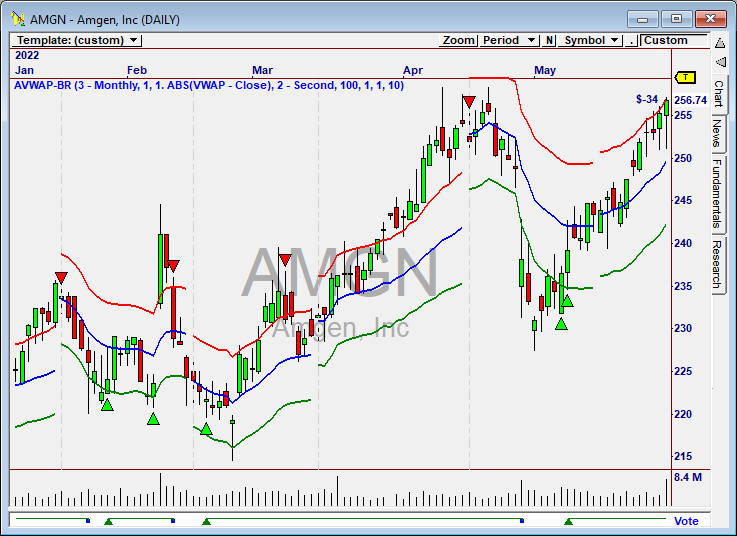Open the Research side tab

click(x=717, y=264)
